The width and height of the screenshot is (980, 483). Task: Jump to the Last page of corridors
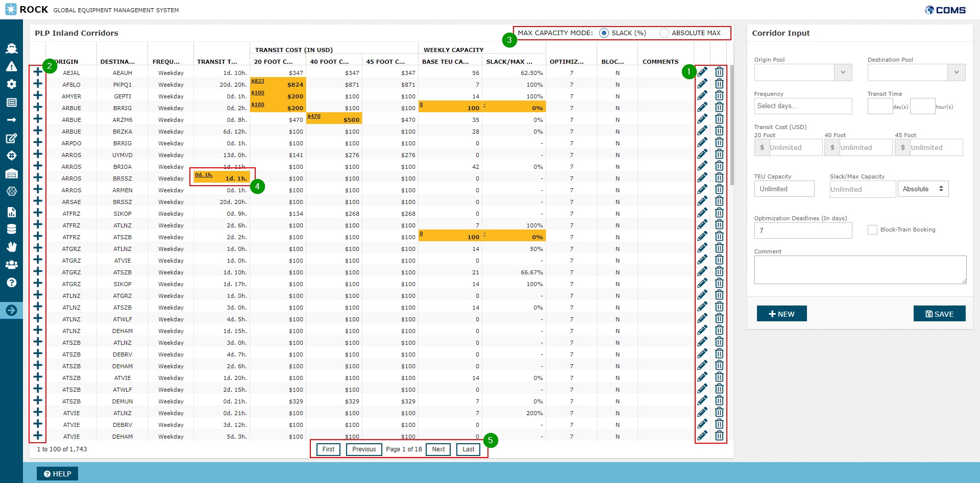[468, 449]
